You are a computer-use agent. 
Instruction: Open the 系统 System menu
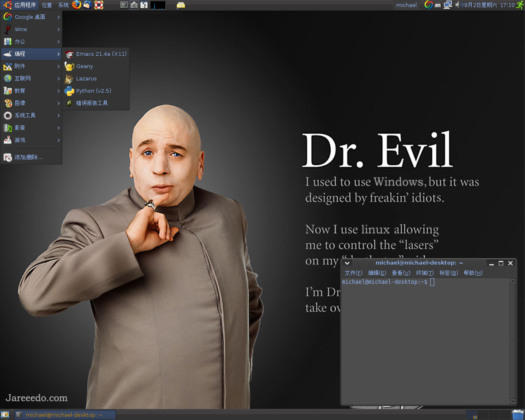(x=64, y=5)
